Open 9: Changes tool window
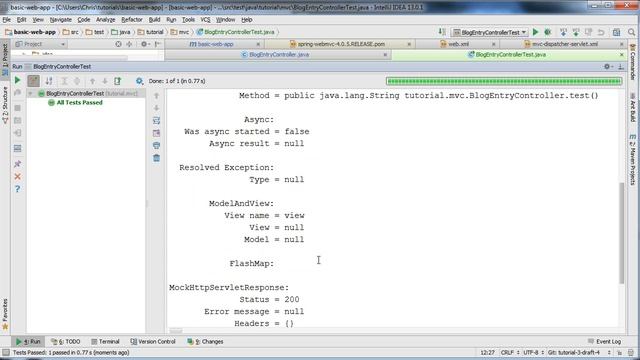This screenshot has width=640, height=360. tap(205, 342)
